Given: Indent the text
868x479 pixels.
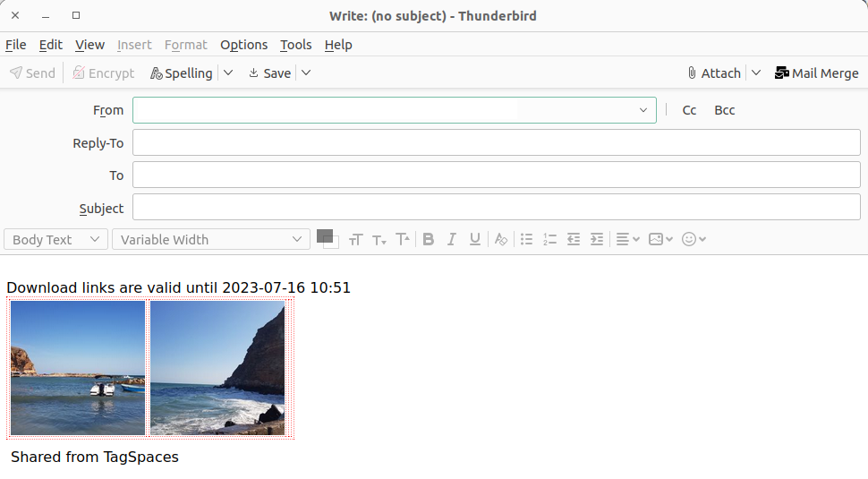Looking at the screenshot, I should tap(597, 239).
